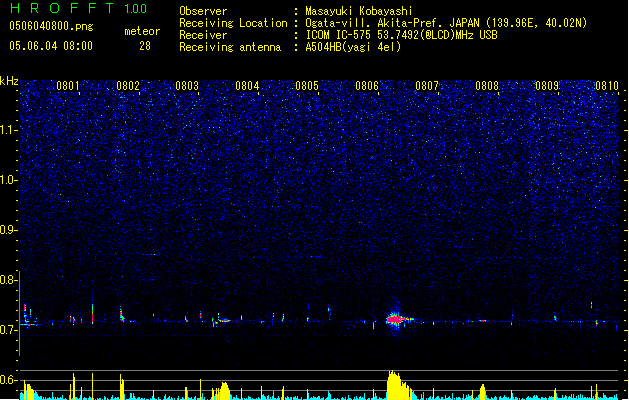The width and height of the screenshot is (629, 400).
Task: Click the rounded yellow power peak before 0804
Action: [224, 390]
